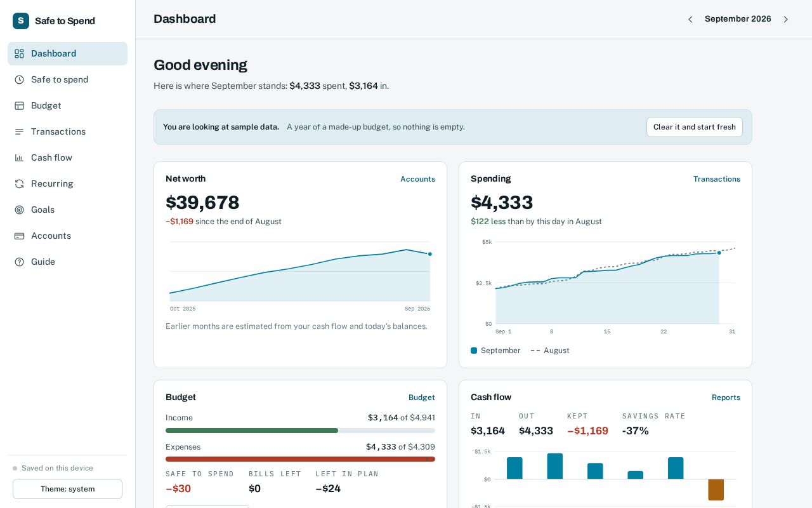Click the Net worth end point on chart

tap(429, 254)
